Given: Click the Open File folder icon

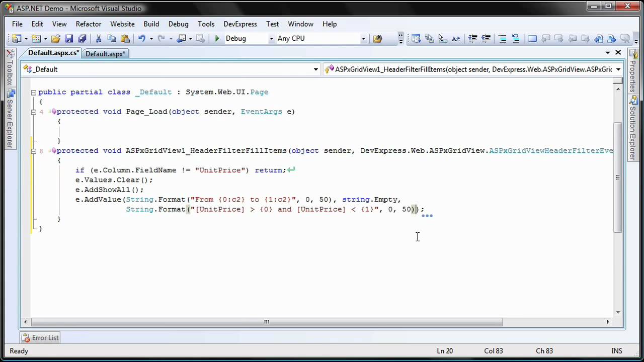Looking at the screenshot, I should pos(55,39).
